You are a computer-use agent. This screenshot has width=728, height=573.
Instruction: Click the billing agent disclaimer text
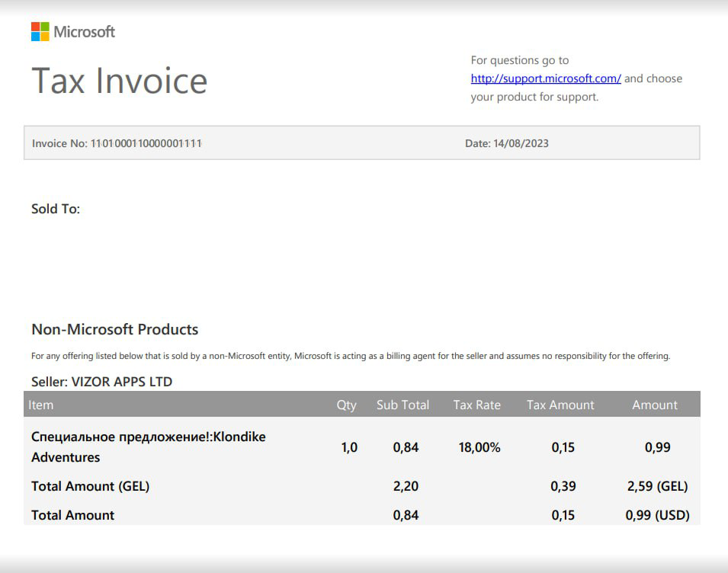pyautogui.click(x=350, y=356)
